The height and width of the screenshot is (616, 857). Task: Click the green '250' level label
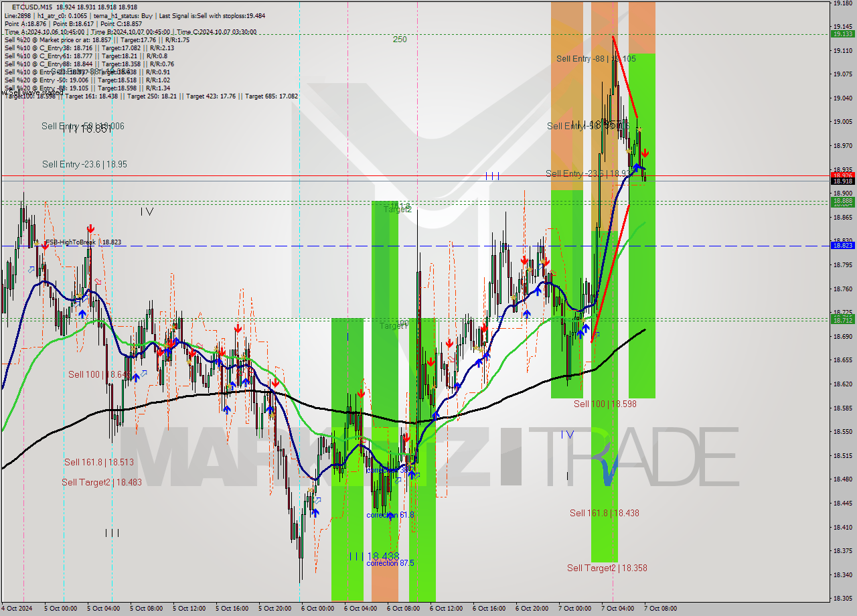coord(400,40)
